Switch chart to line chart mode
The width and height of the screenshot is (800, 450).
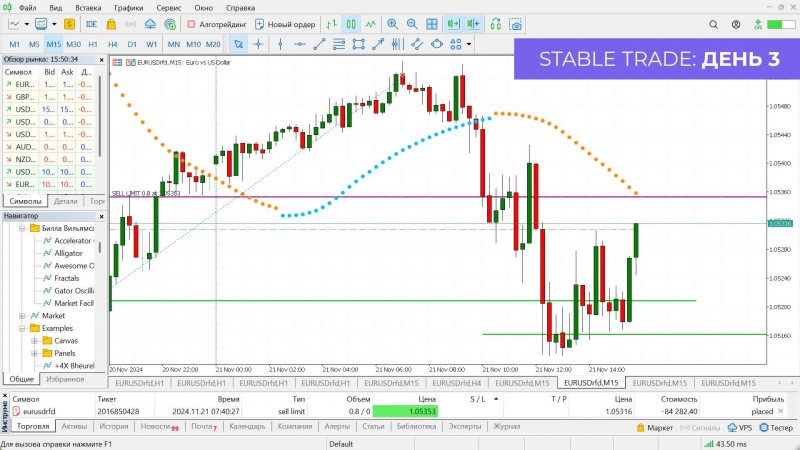(371, 24)
